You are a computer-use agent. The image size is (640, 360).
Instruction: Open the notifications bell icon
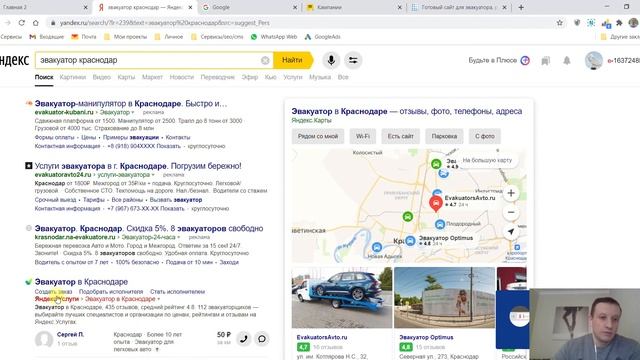567,61
